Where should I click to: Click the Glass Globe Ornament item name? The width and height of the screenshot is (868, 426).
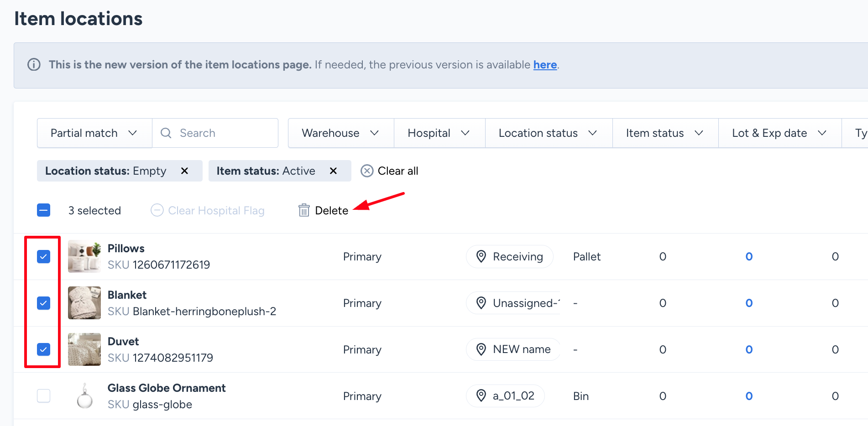click(167, 388)
